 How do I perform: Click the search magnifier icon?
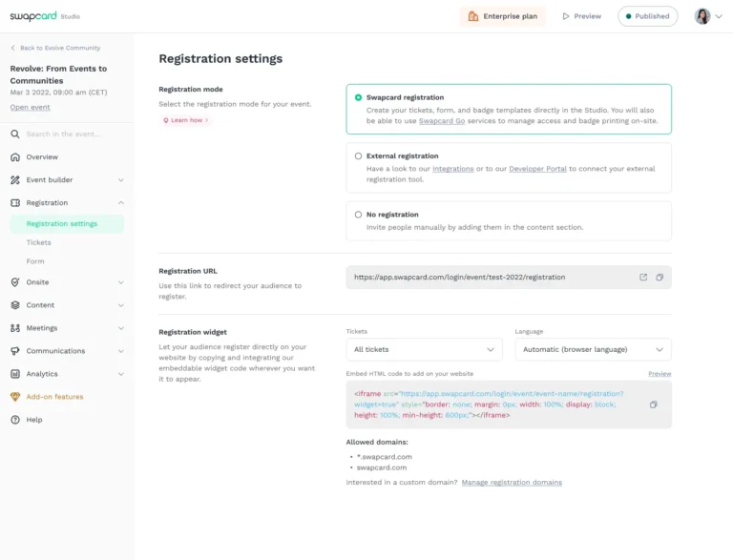coord(15,135)
